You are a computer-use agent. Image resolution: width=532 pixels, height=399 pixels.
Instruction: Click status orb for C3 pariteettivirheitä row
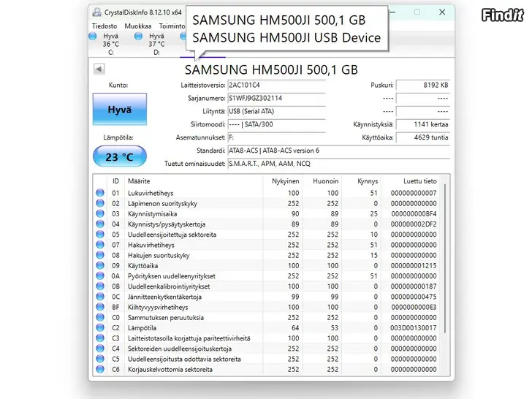point(100,338)
